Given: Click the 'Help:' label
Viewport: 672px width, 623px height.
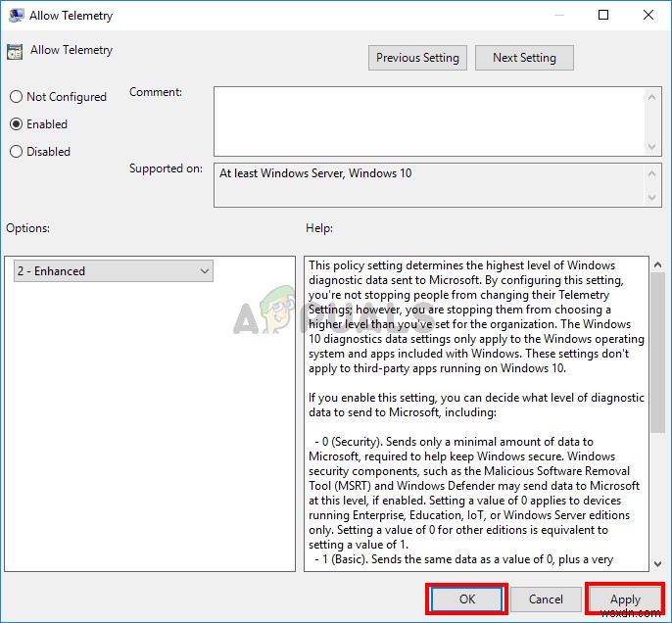Looking at the screenshot, I should pyautogui.click(x=319, y=228).
